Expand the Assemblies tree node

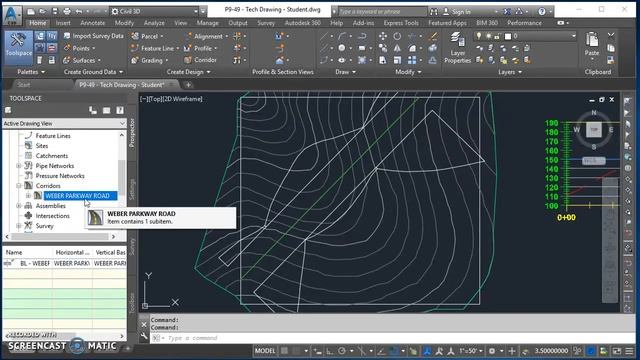(19, 206)
